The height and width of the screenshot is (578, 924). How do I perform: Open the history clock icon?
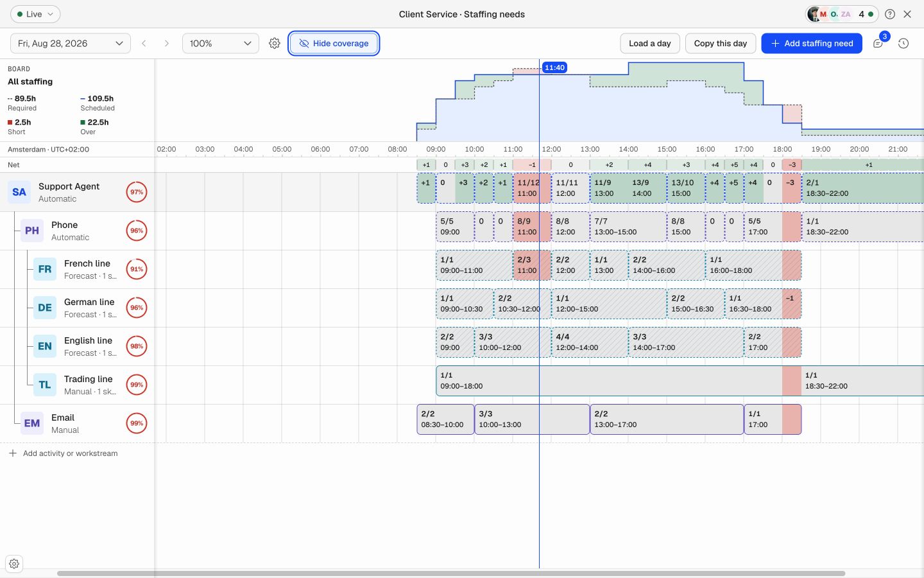(x=903, y=43)
